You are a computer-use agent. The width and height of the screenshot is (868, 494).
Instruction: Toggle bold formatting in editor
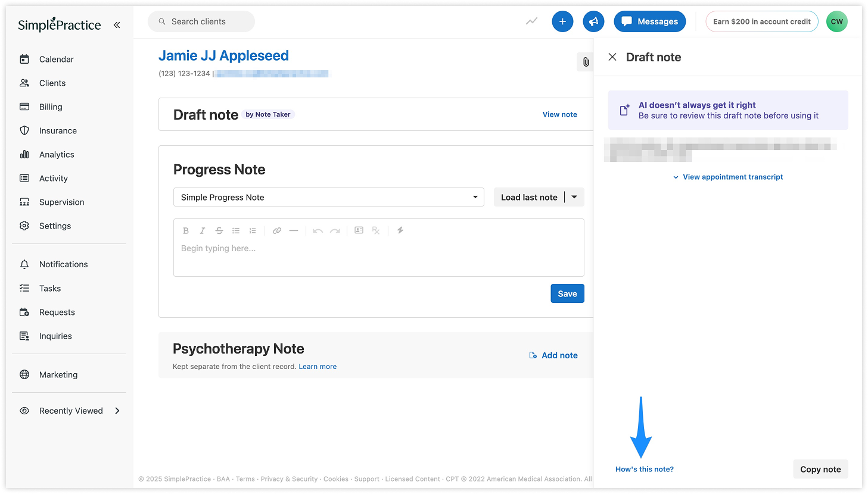click(x=186, y=230)
